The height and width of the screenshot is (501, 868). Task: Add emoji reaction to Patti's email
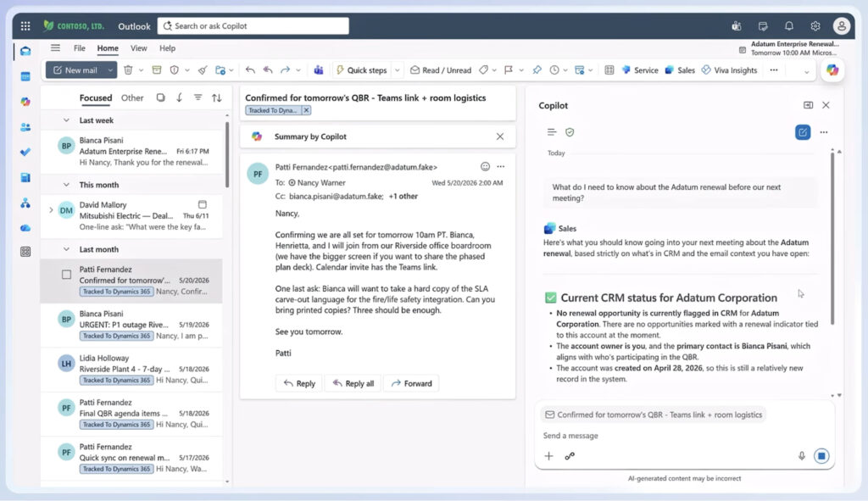pyautogui.click(x=485, y=167)
